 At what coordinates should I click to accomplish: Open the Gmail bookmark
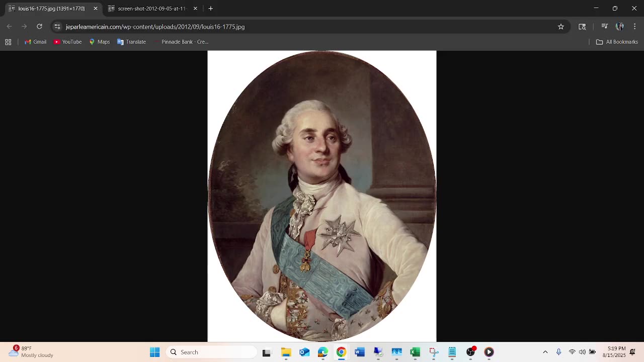click(x=35, y=42)
